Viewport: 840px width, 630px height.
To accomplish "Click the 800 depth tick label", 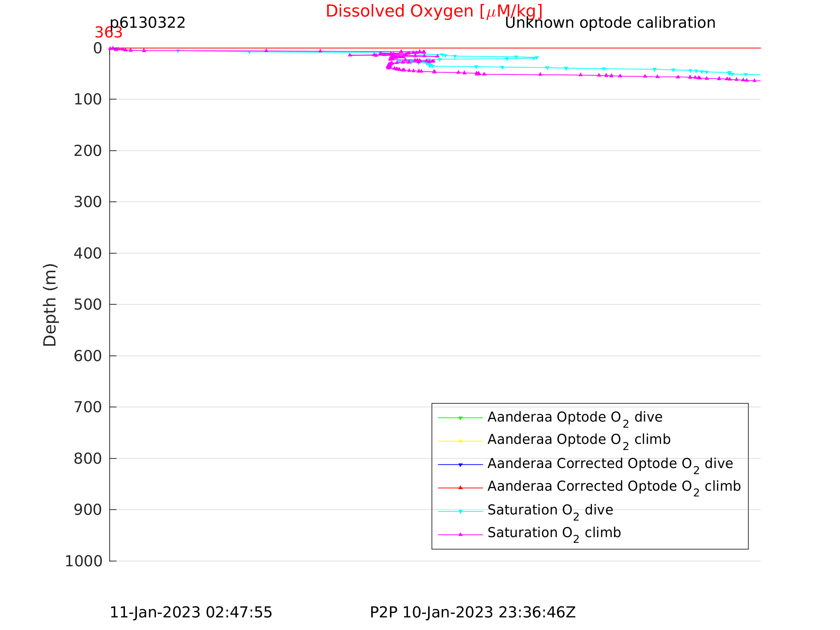I will [x=88, y=459].
